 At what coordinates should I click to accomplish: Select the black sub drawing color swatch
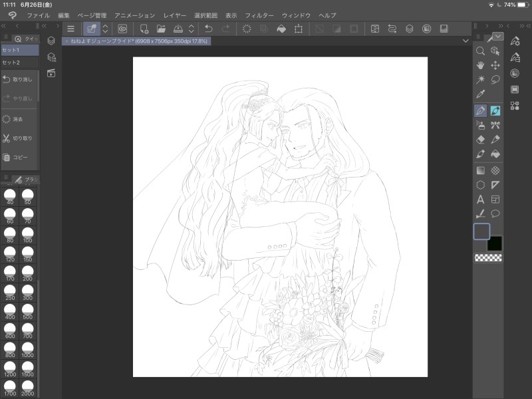[x=495, y=243]
